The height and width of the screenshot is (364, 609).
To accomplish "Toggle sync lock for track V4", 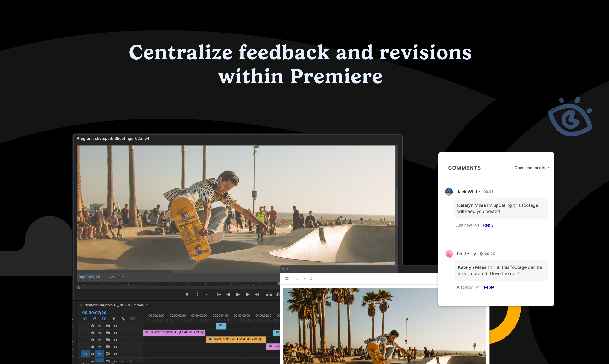I will (108, 333).
